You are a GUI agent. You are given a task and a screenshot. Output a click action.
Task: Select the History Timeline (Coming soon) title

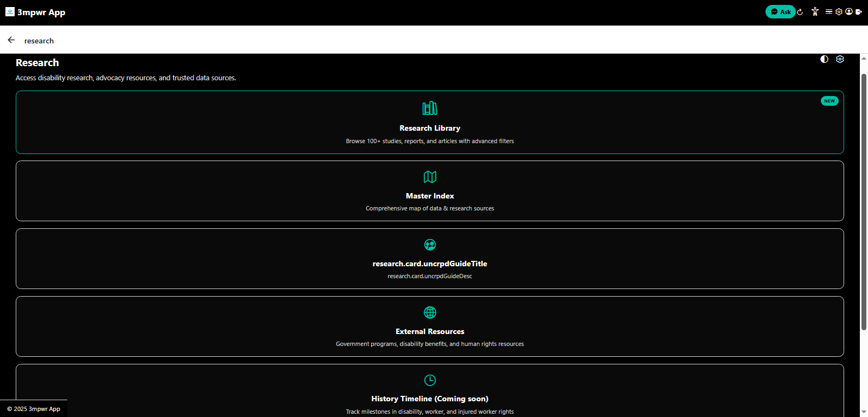coord(430,399)
